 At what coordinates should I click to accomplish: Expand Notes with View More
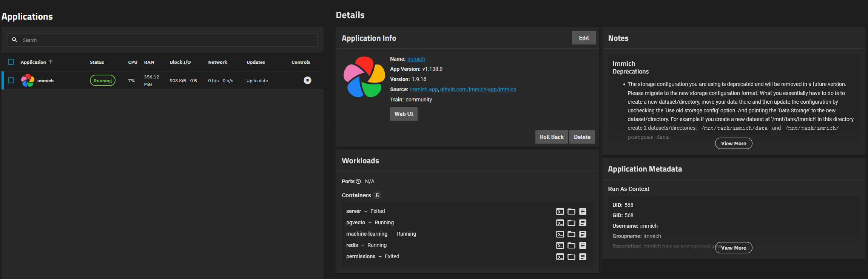(733, 143)
